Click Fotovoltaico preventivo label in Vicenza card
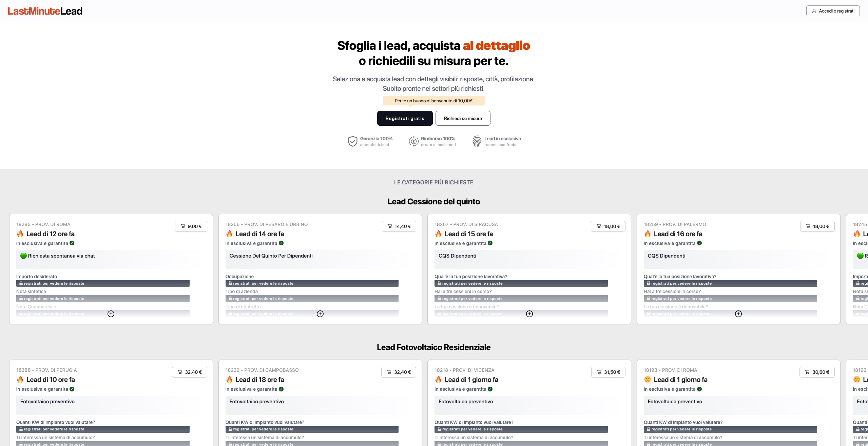The height and width of the screenshot is (446, 868). [466, 402]
